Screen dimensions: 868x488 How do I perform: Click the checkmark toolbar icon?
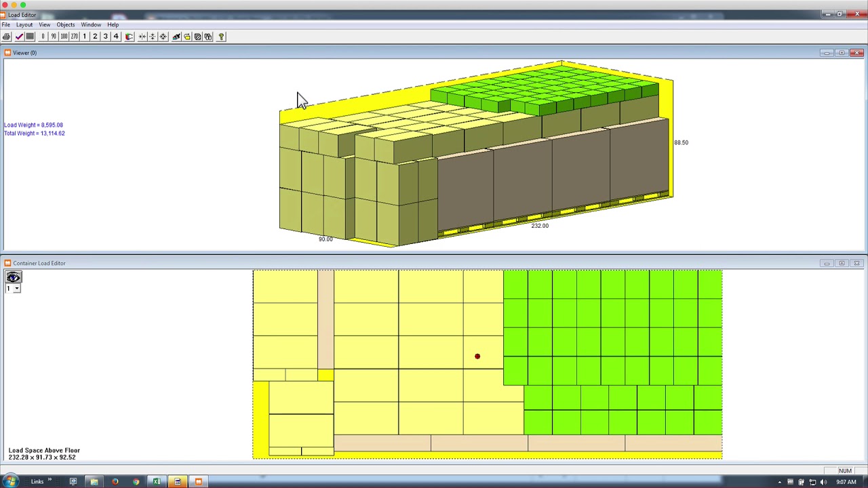(19, 37)
